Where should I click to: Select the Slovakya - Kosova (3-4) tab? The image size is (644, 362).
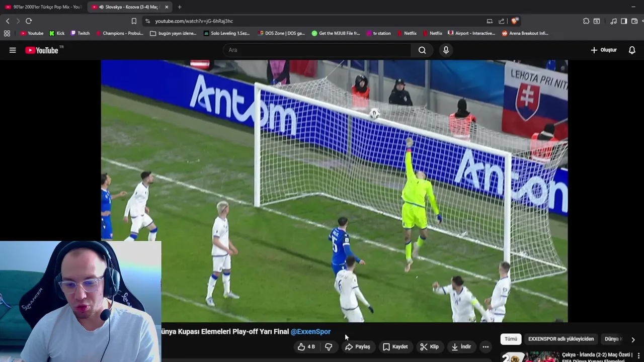pyautogui.click(x=131, y=7)
